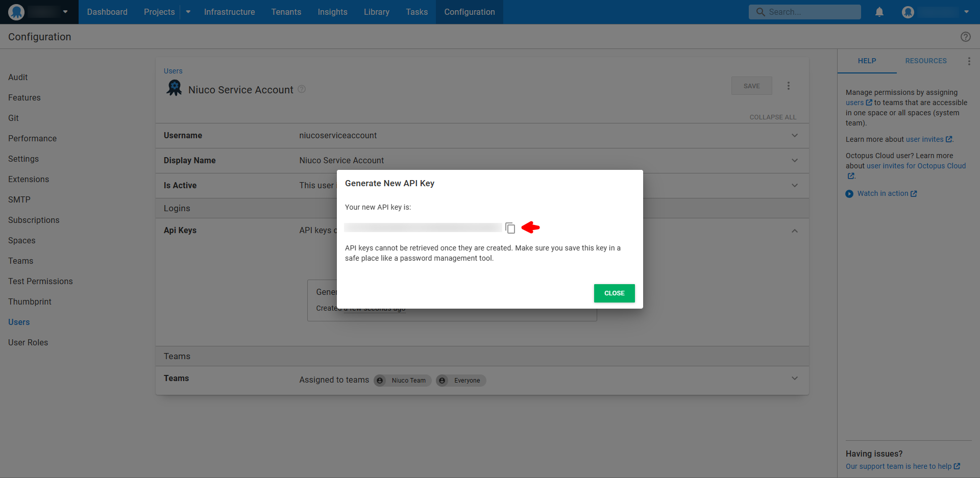
Task: Copy the new API key to clipboard
Action: tap(510, 228)
